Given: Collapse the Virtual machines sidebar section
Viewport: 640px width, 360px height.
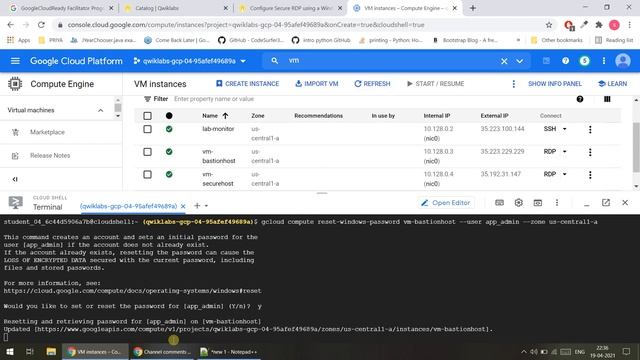Looking at the screenshot, I should coord(100,110).
